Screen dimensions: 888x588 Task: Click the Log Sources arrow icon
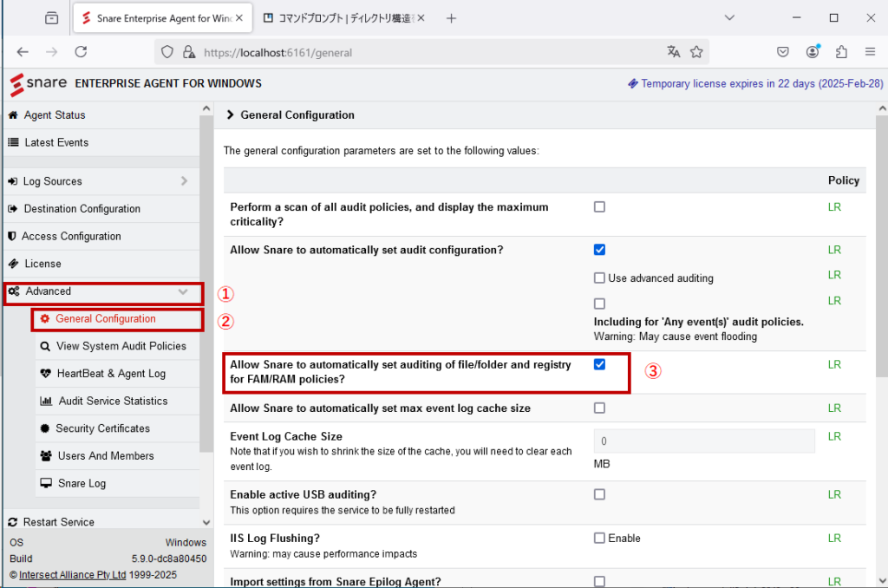[12, 181]
